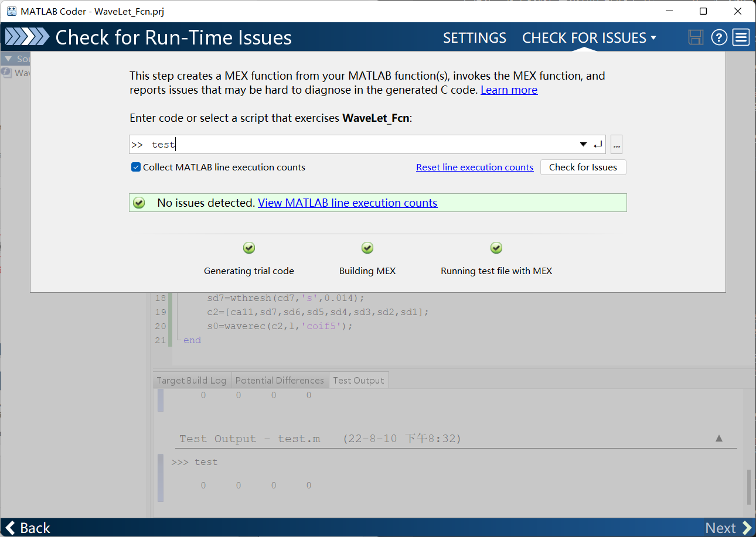Click line number 18 in editor gutter
This screenshot has height=537, width=756.
(x=161, y=298)
